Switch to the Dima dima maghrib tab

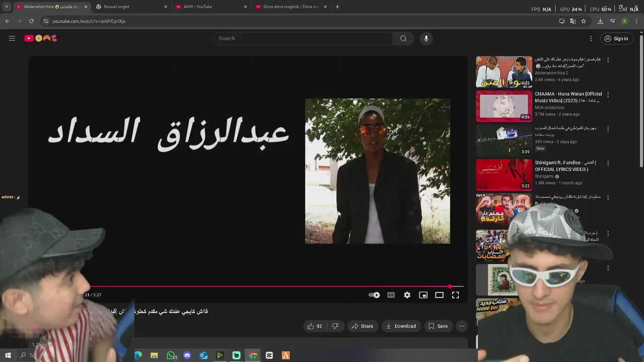(x=292, y=7)
